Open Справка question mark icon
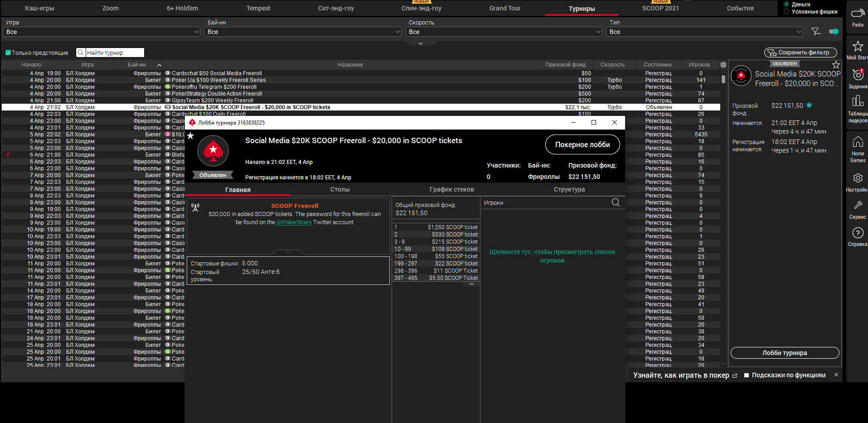 click(858, 233)
